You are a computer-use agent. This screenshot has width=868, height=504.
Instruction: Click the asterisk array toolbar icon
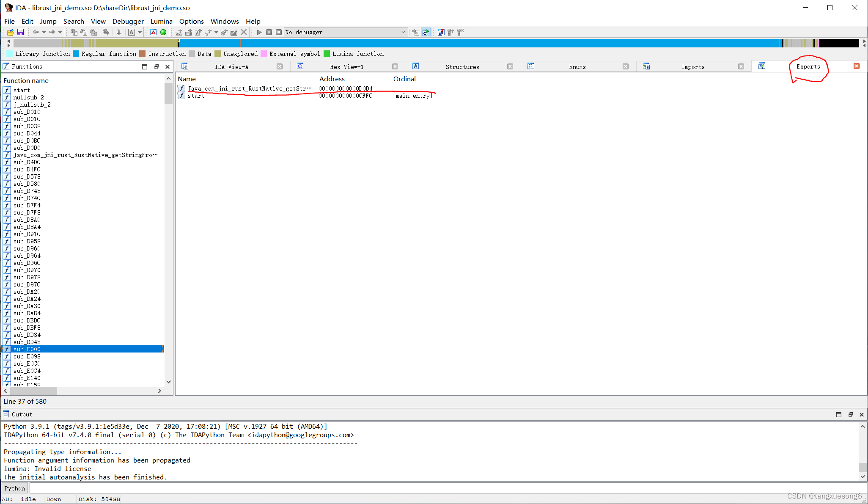pyautogui.click(x=224, y=32)
